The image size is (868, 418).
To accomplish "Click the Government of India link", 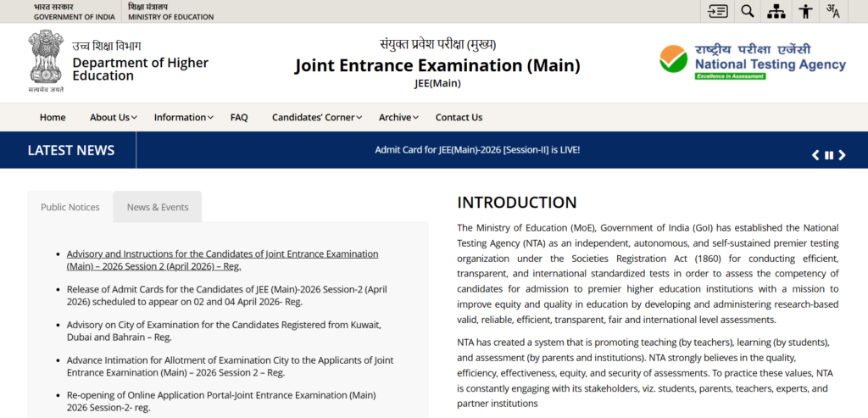I will coord(75,12).
